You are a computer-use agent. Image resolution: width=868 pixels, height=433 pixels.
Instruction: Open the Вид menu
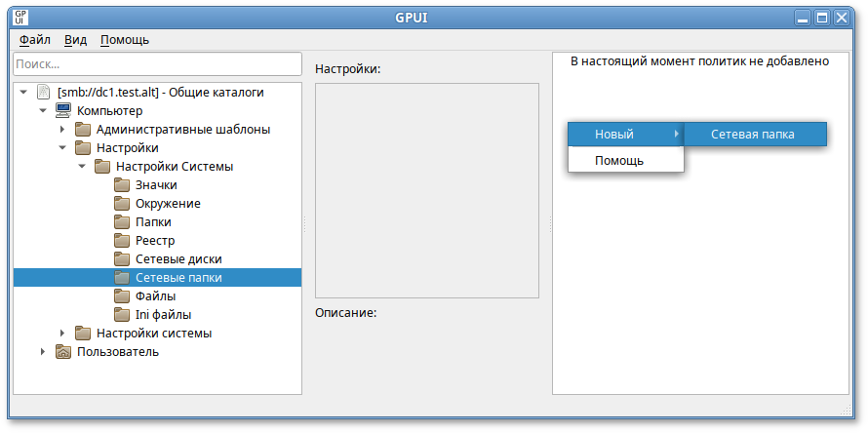point(75,40)
